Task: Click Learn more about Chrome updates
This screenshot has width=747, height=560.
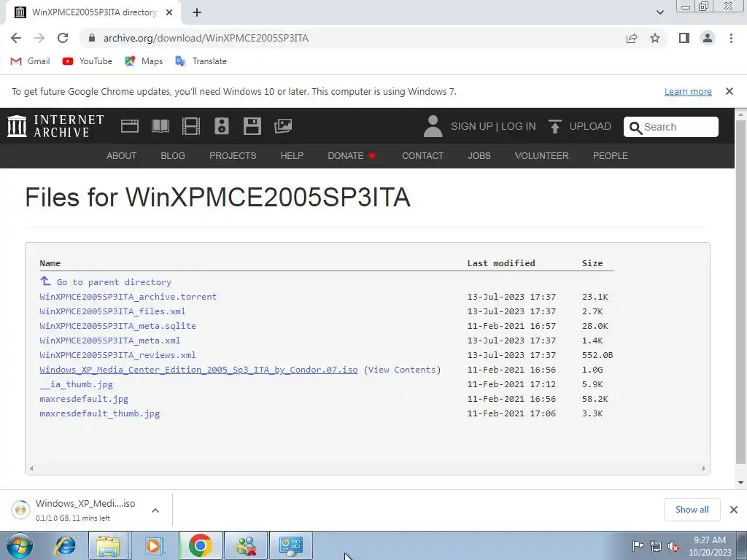Action: click(x=688, y=91)
